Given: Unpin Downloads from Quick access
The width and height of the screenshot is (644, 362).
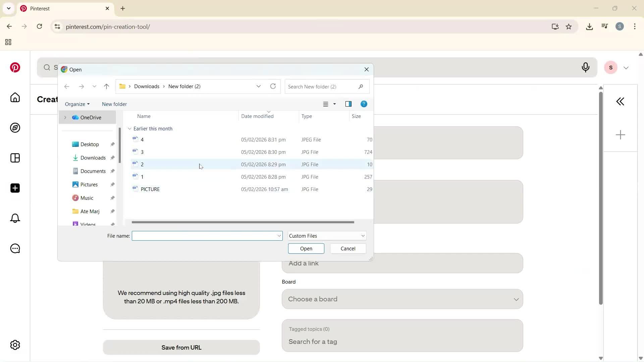Looking at the screenshot, I should (113, 158).
